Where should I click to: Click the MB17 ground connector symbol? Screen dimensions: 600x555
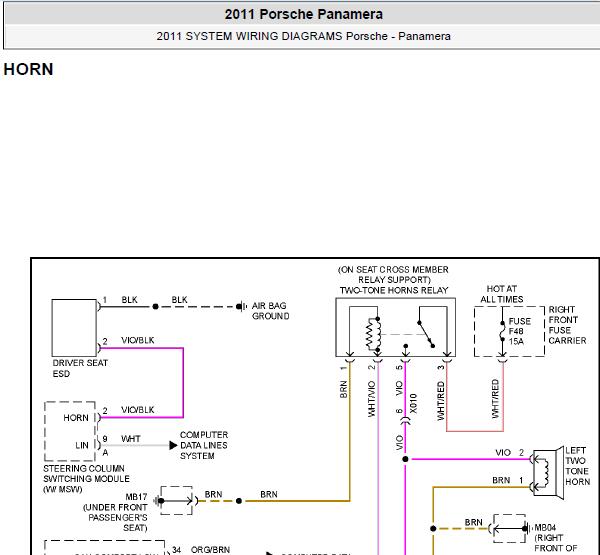pos(176,501)
